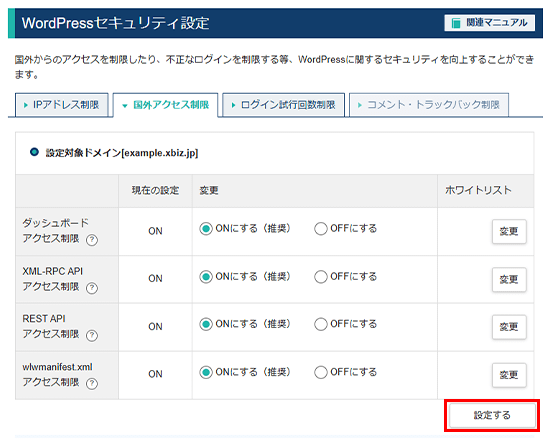Screen dimensions: 550x440
Task: Open help icon for XML-RPC API アクセス制限
Action: pos(92,288)
